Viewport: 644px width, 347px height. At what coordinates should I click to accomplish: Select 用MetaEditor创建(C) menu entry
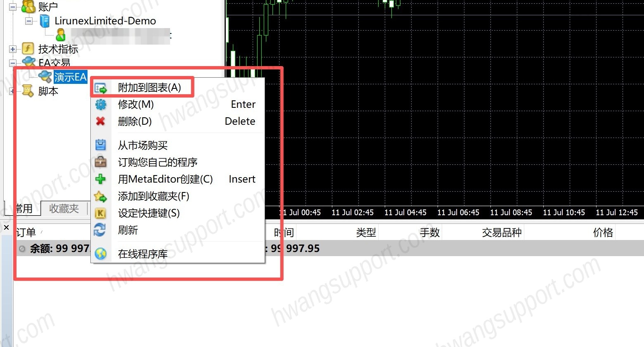pyautogui.click(x=178, y=179)
